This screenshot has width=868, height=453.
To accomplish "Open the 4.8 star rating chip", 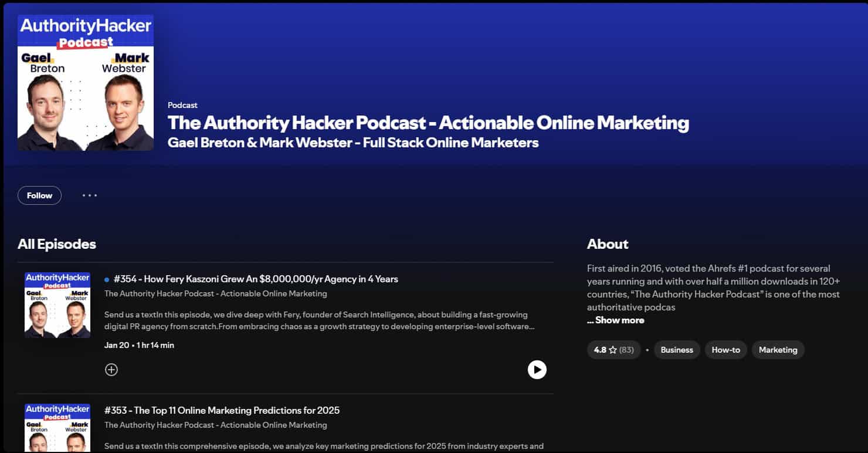I will click(x=613, y=350).
